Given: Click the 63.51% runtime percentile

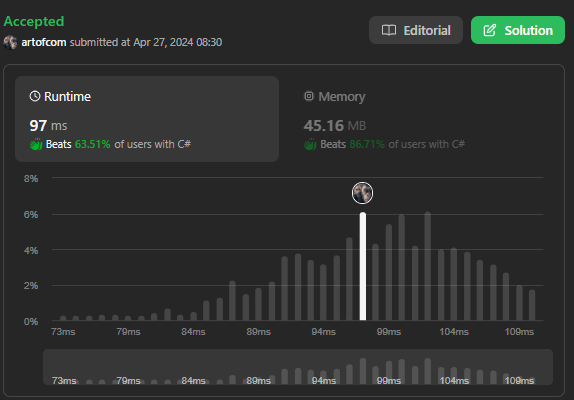Looking at the screenshot, I should tap(92, 144).
